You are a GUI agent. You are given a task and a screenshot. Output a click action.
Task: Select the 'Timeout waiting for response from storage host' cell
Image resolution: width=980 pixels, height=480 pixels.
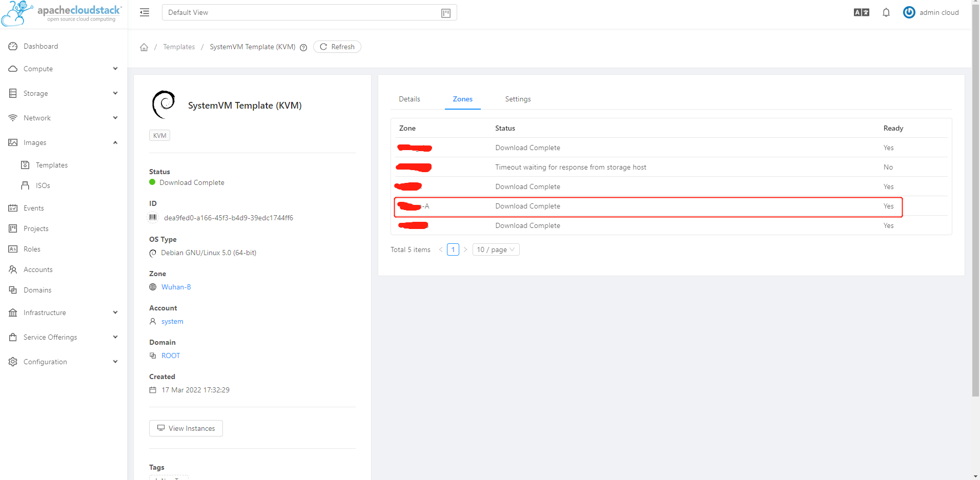[570, 167]
